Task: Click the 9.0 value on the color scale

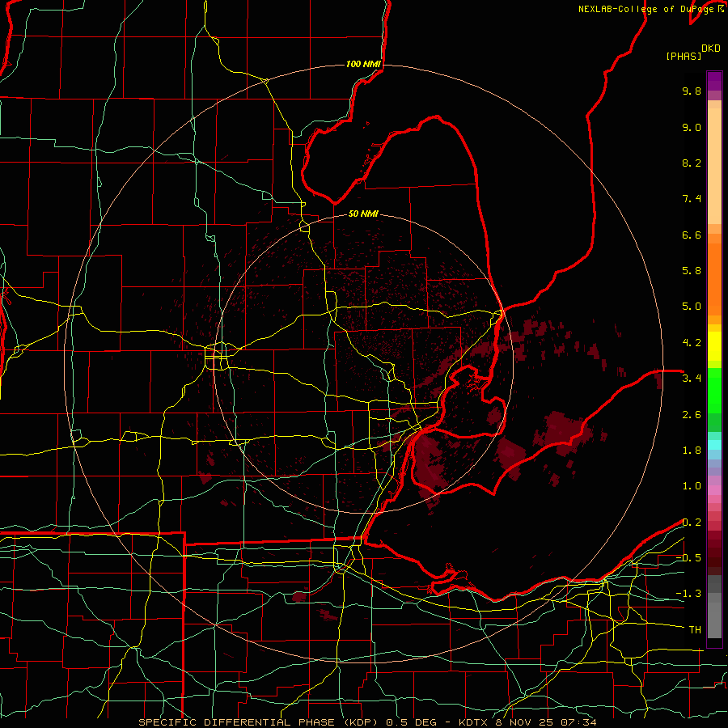Action: pyautogui.click(x=692, y=127)
